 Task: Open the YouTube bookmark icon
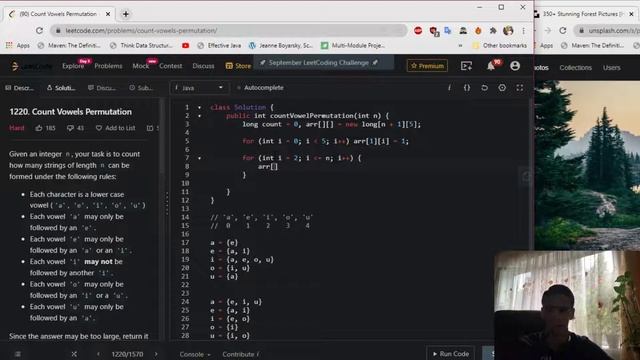tap(186, 45)
